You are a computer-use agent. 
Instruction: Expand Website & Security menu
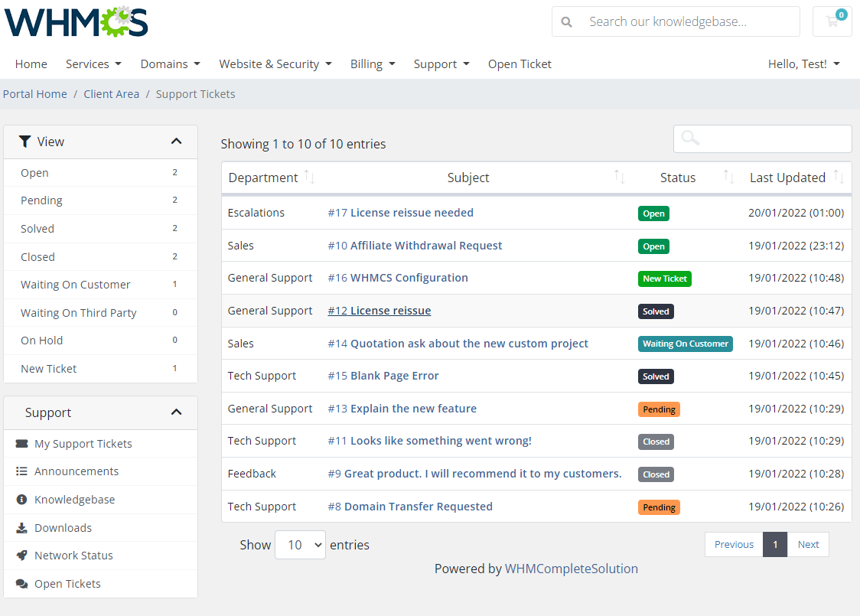click(275, 64)
